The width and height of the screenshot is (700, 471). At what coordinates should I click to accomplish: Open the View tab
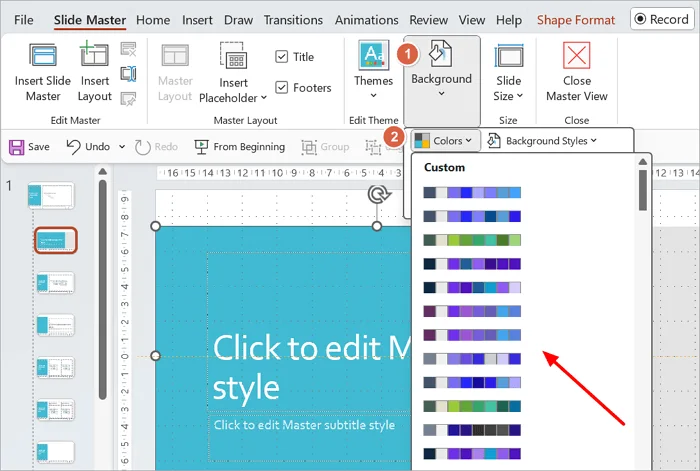coord(472,20)
